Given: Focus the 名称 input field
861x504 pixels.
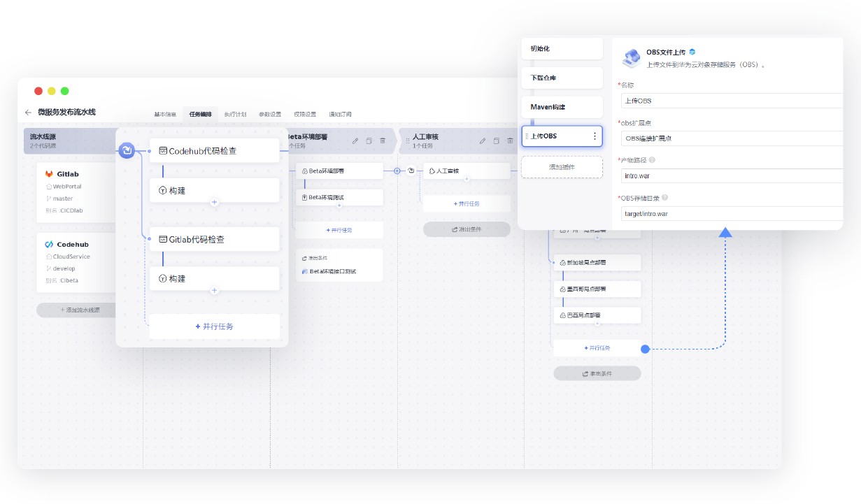Looking at the screenshot, I should 732,101.
